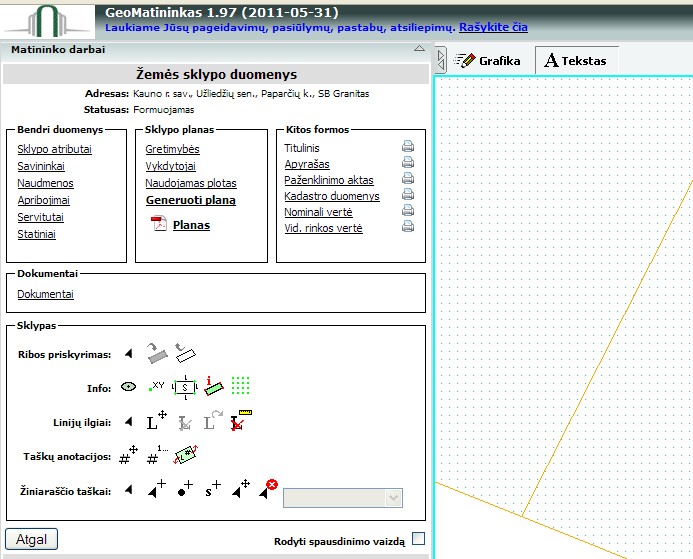Click the side panel collapse arrow handle
Screen dimensions: 693x559
(441, 60)
